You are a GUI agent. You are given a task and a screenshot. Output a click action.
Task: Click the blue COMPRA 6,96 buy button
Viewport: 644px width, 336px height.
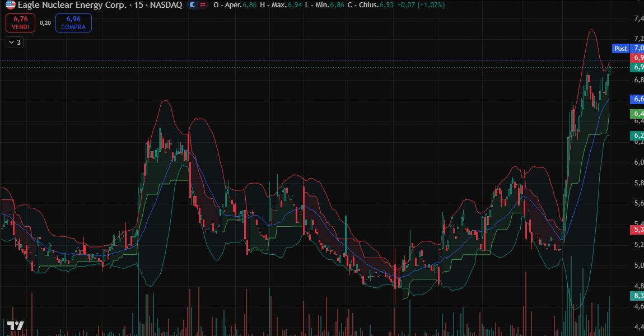[73, 23]
